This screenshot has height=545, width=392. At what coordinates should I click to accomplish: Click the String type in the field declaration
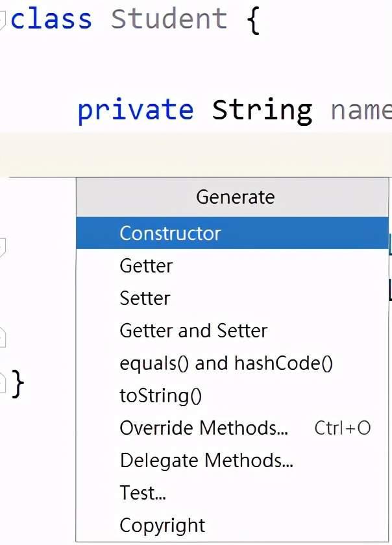[262, 110]
